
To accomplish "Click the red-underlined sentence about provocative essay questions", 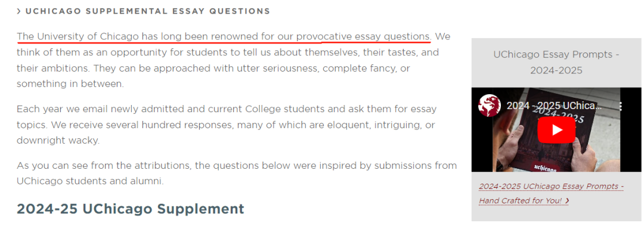I will click(x=224, y=36).
